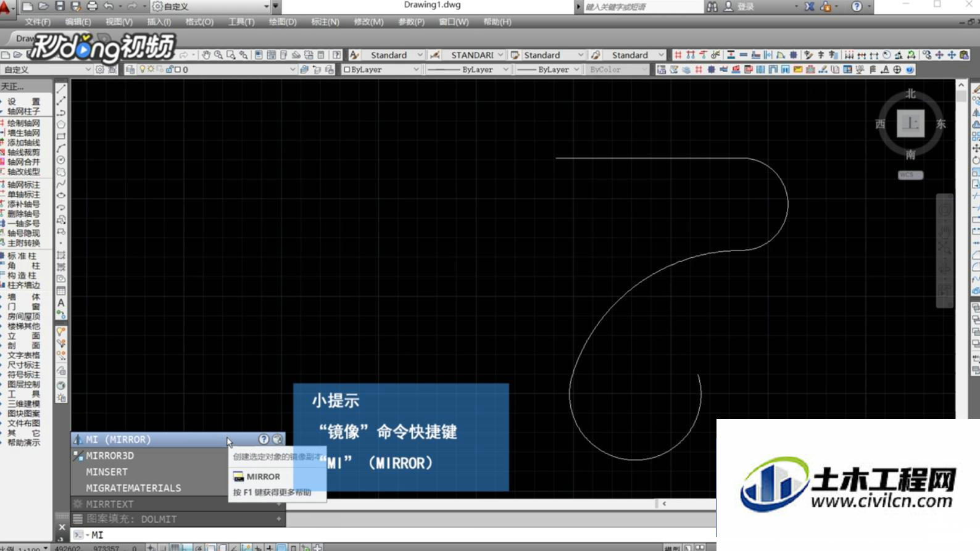
Task: Open the 格式(O) menu
Action: pyautogui.click(x=199, y=22)
